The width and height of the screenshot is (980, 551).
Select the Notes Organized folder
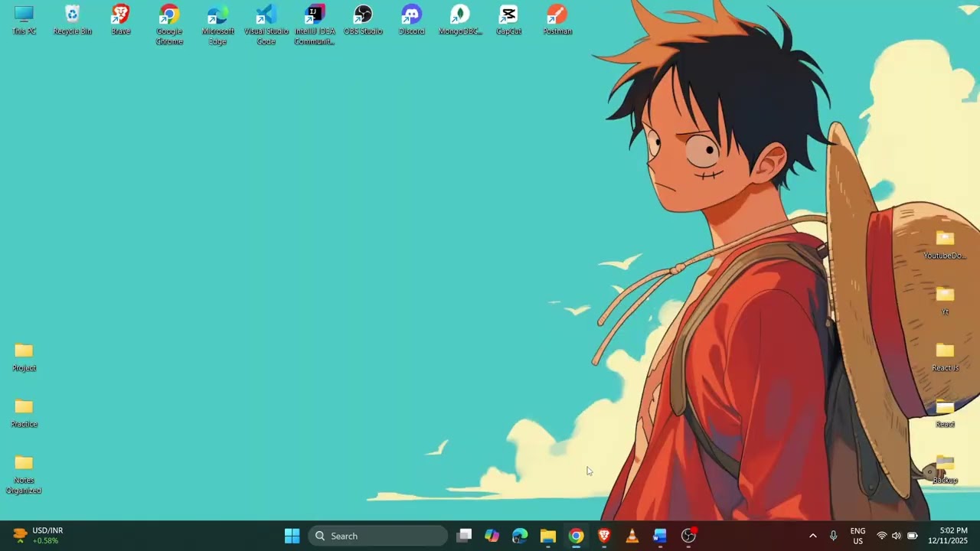24,474
